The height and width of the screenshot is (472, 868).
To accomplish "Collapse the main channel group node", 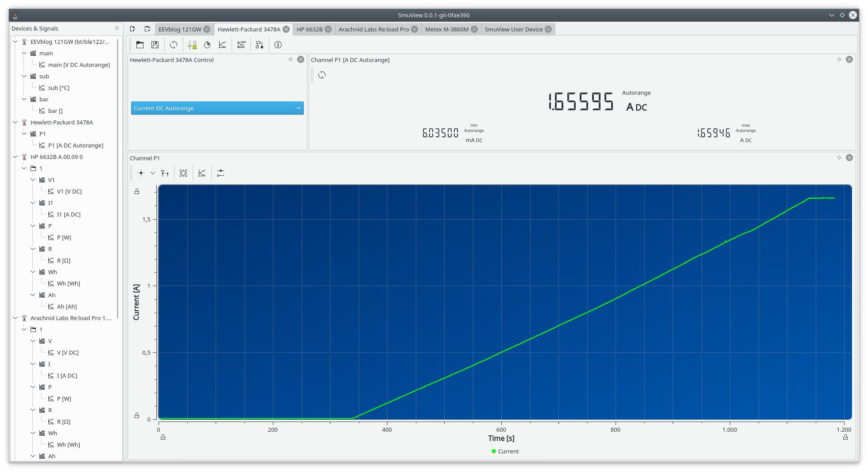I will pyautogui.click(x=24, y=53).
